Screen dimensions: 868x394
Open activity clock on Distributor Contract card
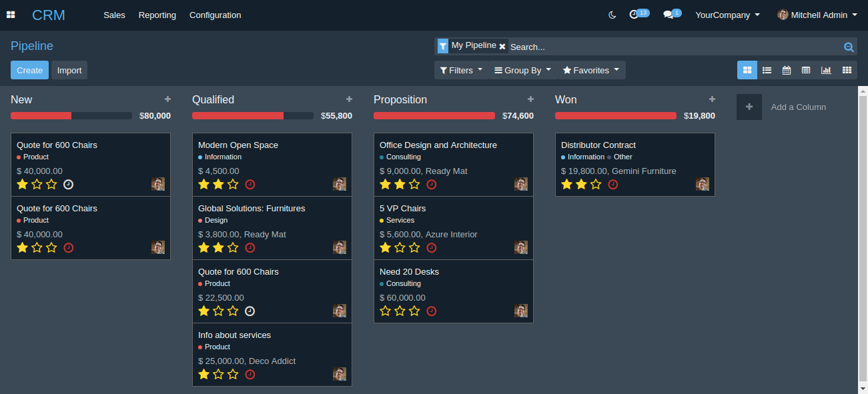(613, 185)
